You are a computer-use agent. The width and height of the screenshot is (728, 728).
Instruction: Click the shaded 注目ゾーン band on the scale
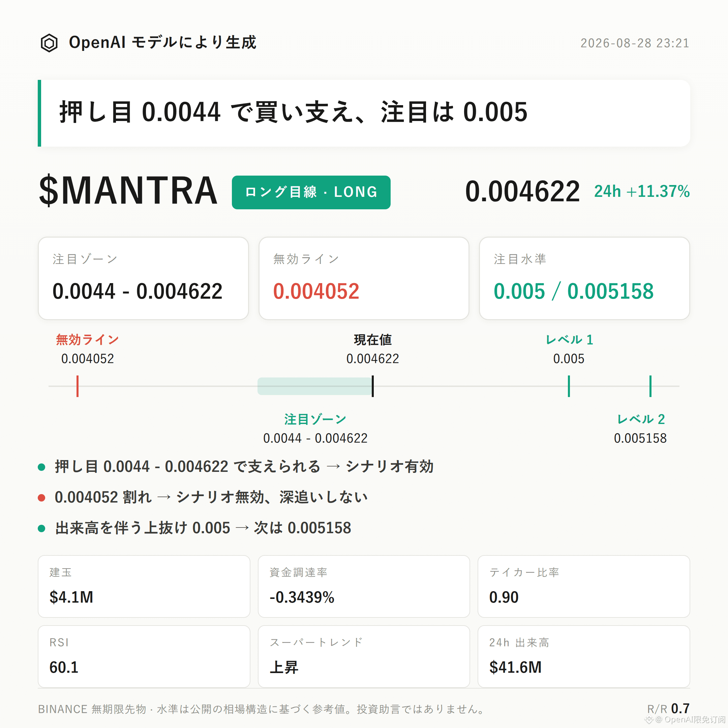315,386
